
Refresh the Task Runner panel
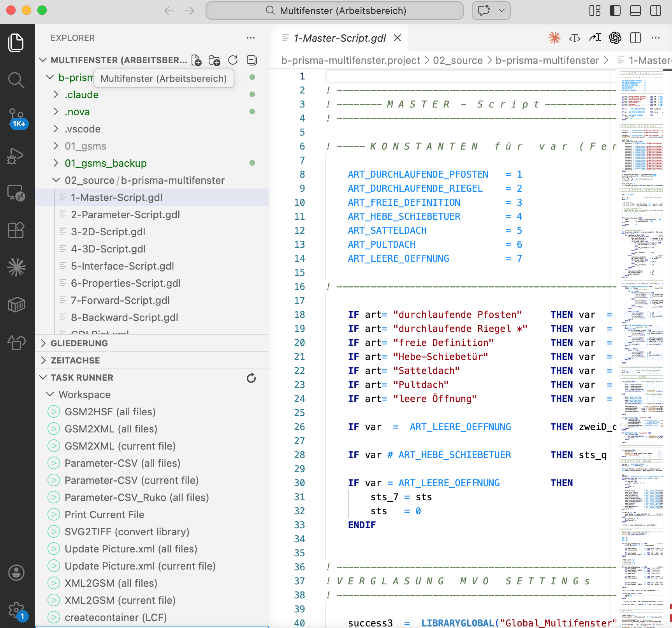[x=251, y=378]
